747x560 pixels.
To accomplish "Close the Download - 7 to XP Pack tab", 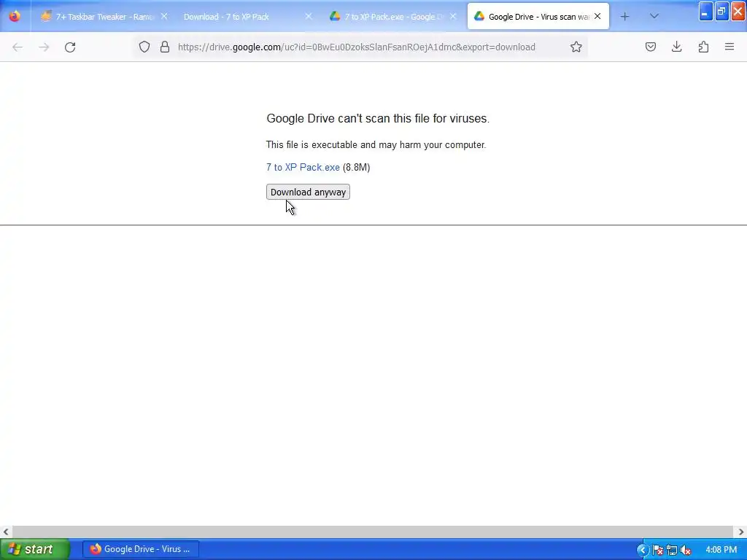I will [309, 16].
